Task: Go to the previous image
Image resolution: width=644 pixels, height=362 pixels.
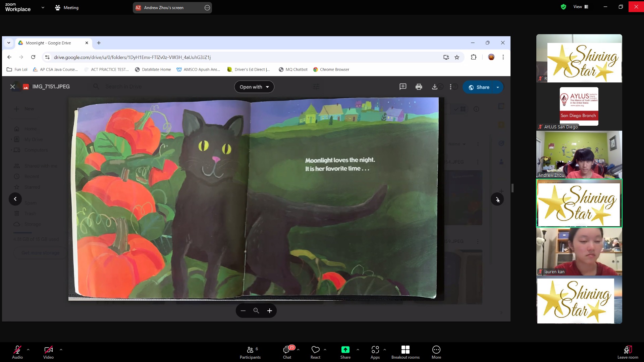Action: [15, 199]
